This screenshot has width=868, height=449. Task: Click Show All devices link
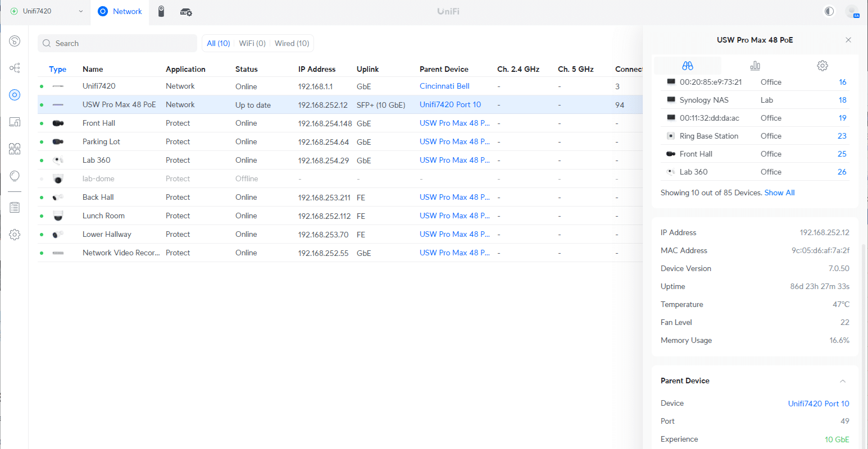pyautogui.click(x=780, y=193)
